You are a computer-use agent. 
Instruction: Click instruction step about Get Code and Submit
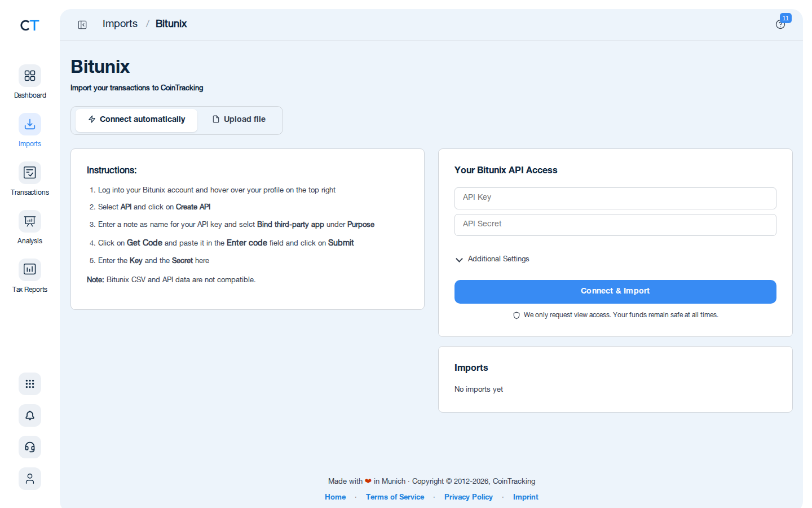(226, 243)
